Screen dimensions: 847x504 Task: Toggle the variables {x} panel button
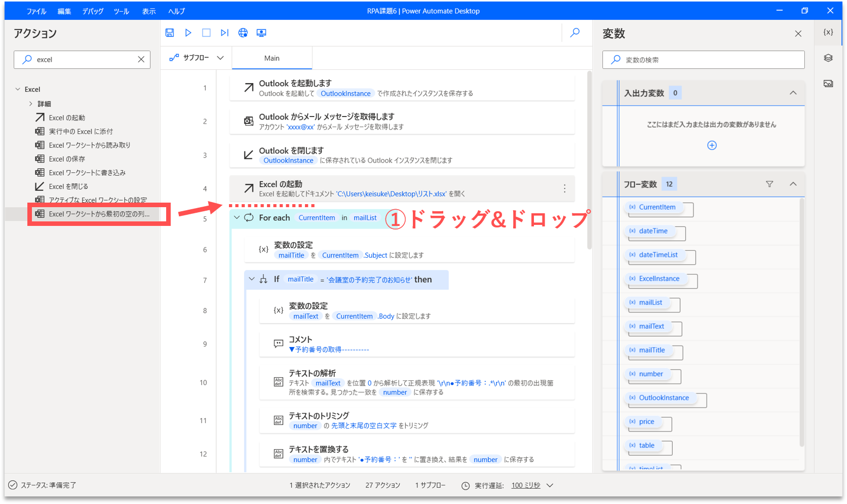click(828, 32)
